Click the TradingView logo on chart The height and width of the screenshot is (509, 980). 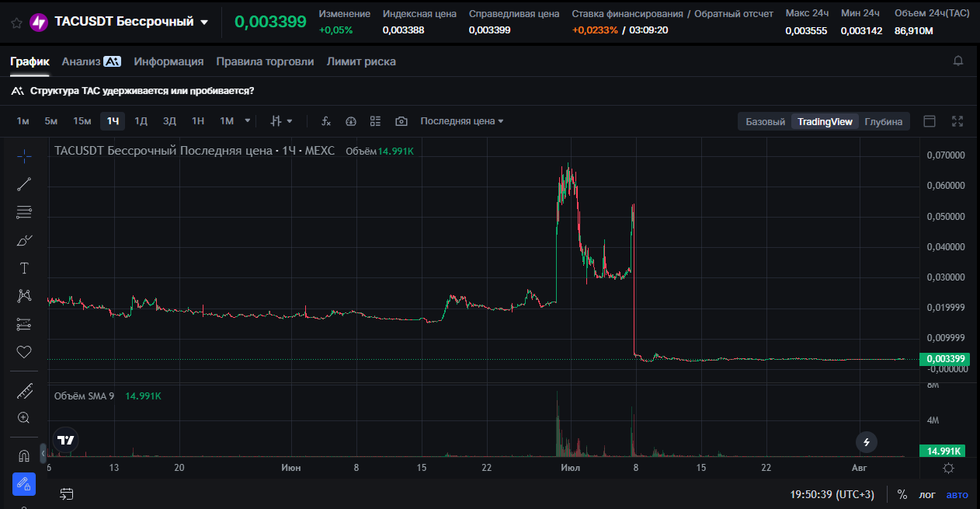tap(66, 440)
